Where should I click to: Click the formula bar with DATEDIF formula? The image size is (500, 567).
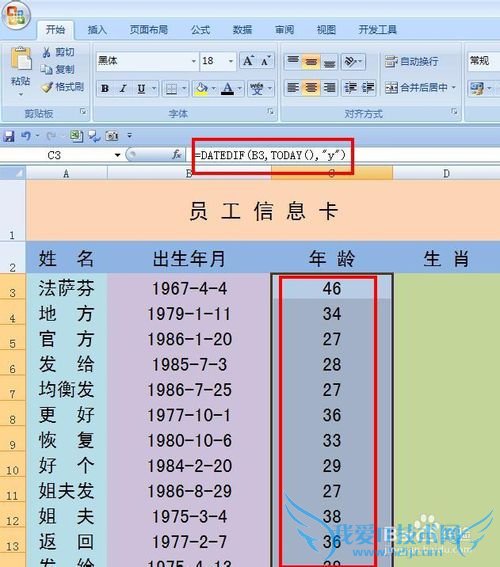[x=343, y=155]
